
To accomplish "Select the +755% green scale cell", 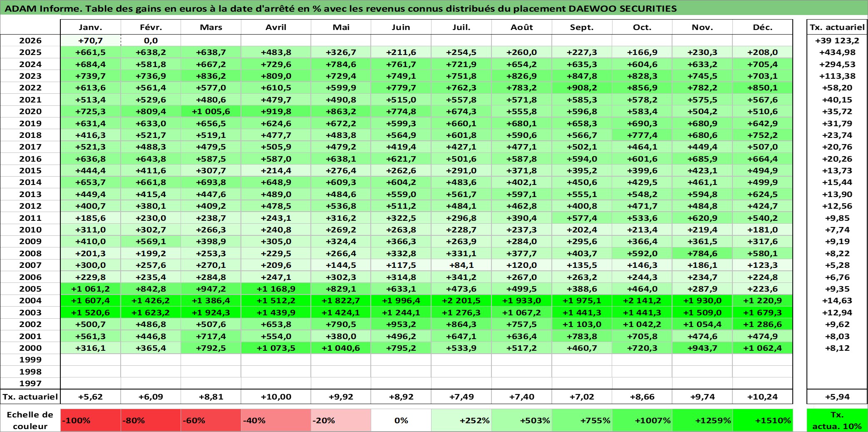I will click(582, 420).
